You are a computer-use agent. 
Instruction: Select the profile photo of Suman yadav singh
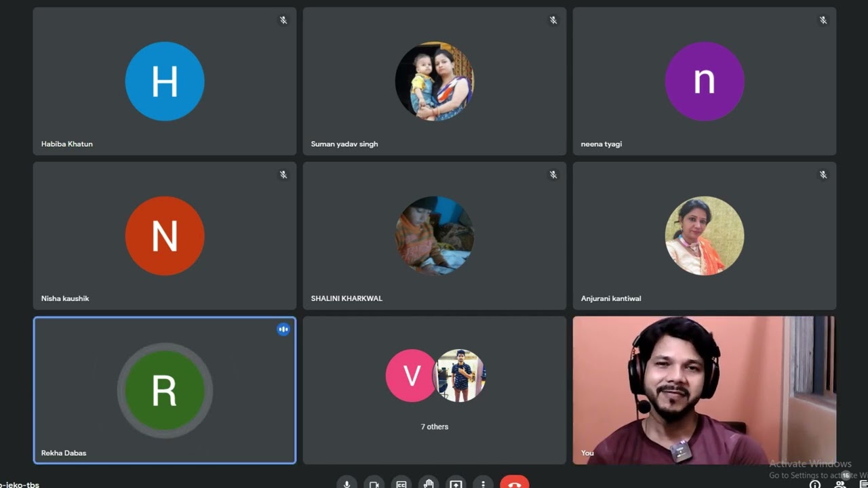pyautogui.click(x=435, y=81)
